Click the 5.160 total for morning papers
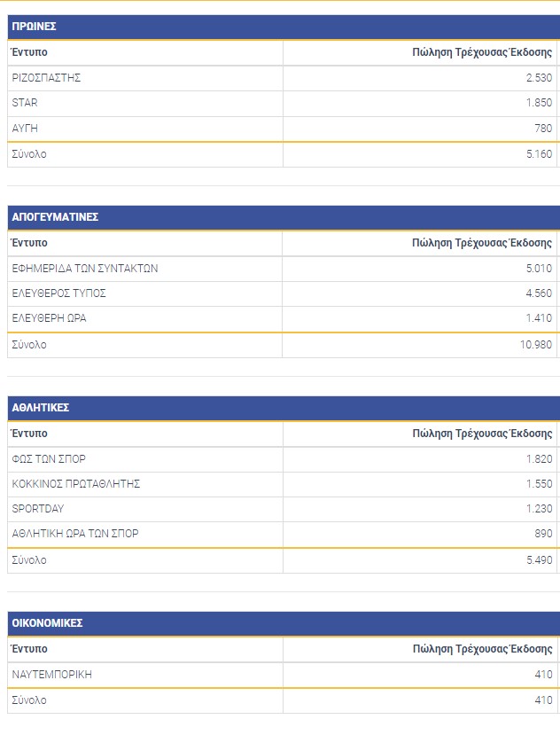Viewport: 560px width, 735px height. (x=539, y=154)
